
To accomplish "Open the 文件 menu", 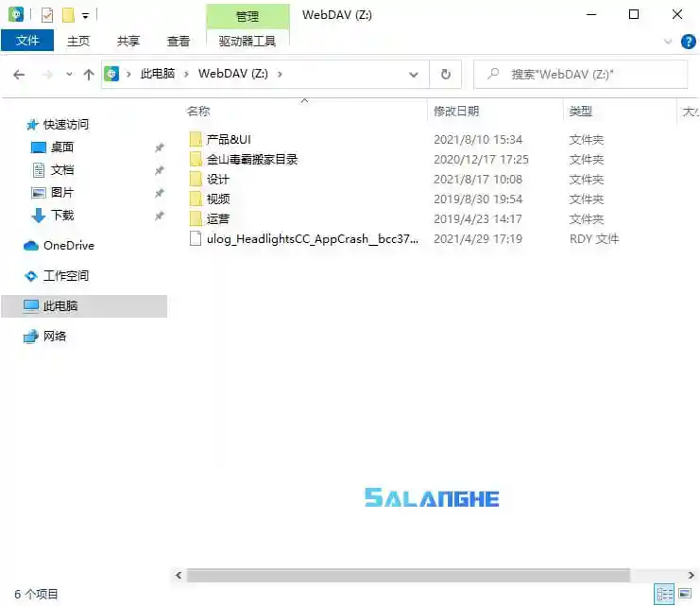I will 27,41.
